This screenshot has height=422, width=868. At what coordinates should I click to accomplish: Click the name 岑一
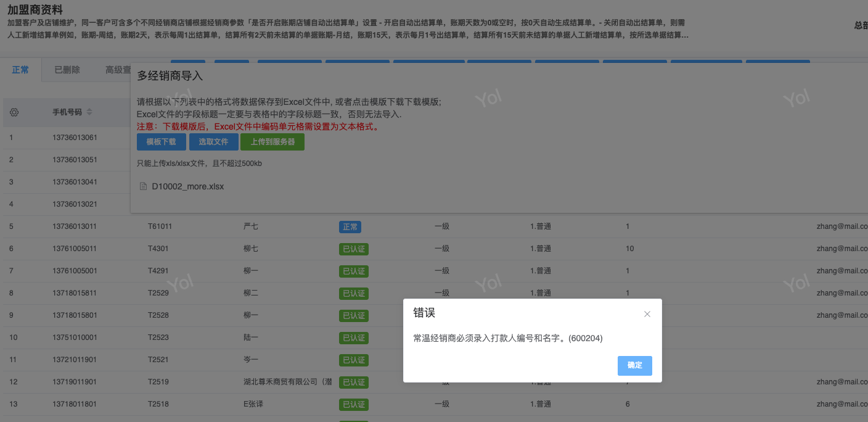251,360
